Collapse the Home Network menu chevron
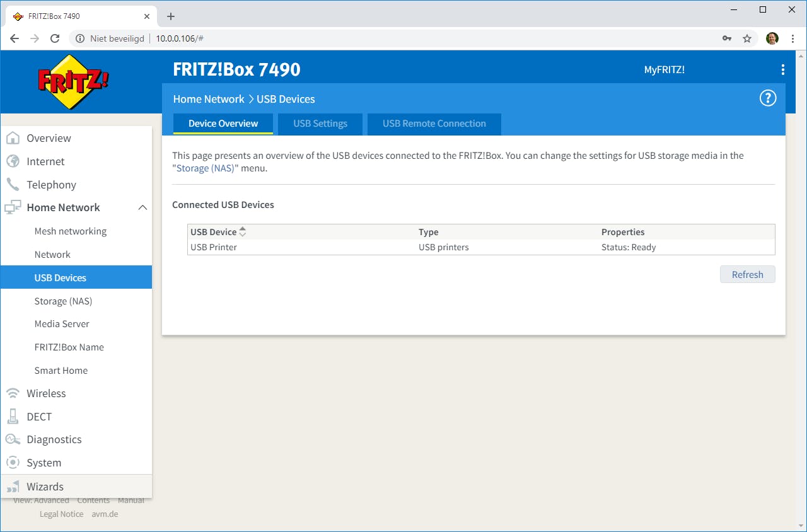 tap(142, 207)
